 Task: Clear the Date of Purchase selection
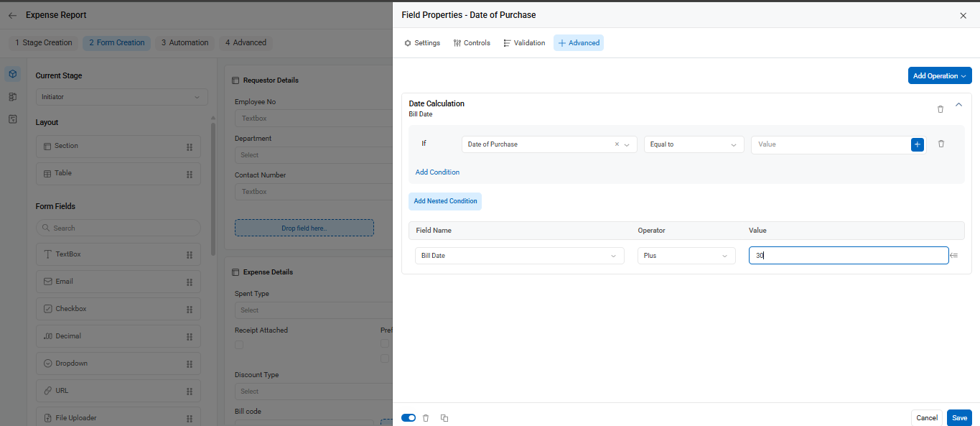617,144
